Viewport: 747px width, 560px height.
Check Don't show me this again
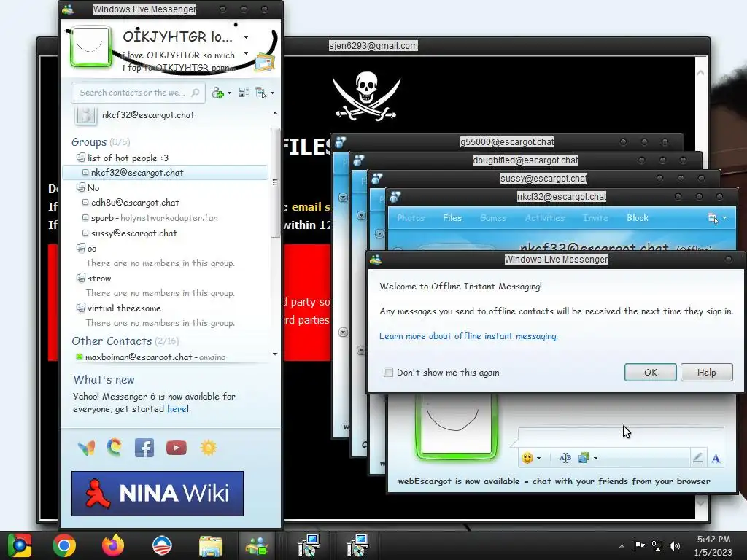388,373
